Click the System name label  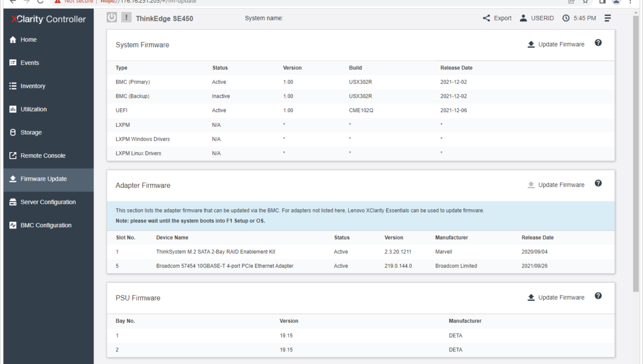pyautogui.click(x=264, y=18)
